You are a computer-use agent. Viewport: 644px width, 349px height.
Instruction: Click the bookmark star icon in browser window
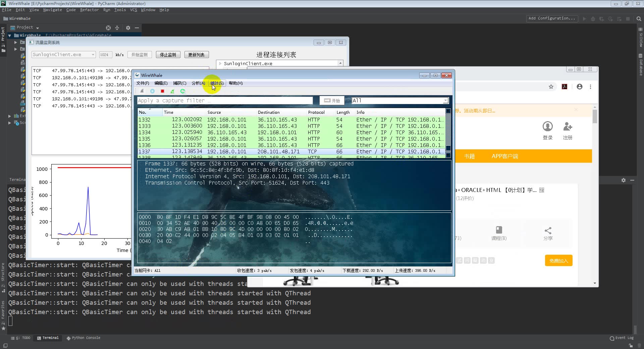(551, 87)
